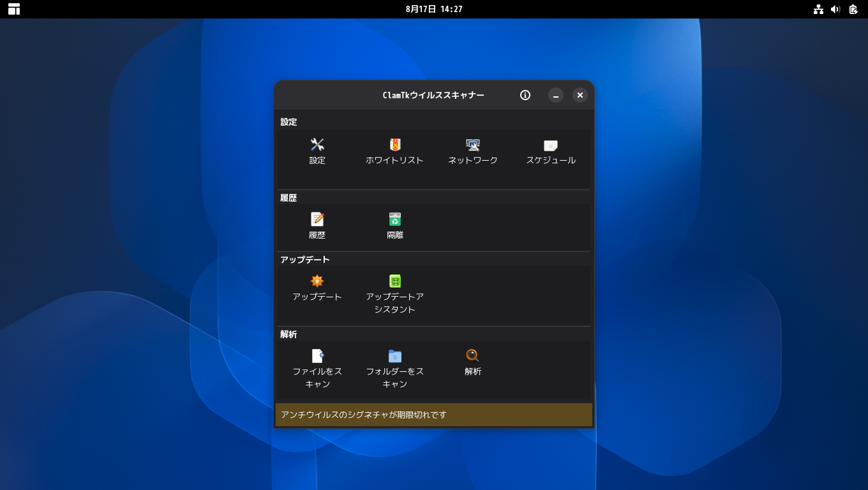Click the 解析 section heading
The height and width of the screenshot is (490, 868).
[x=288, y=334]
